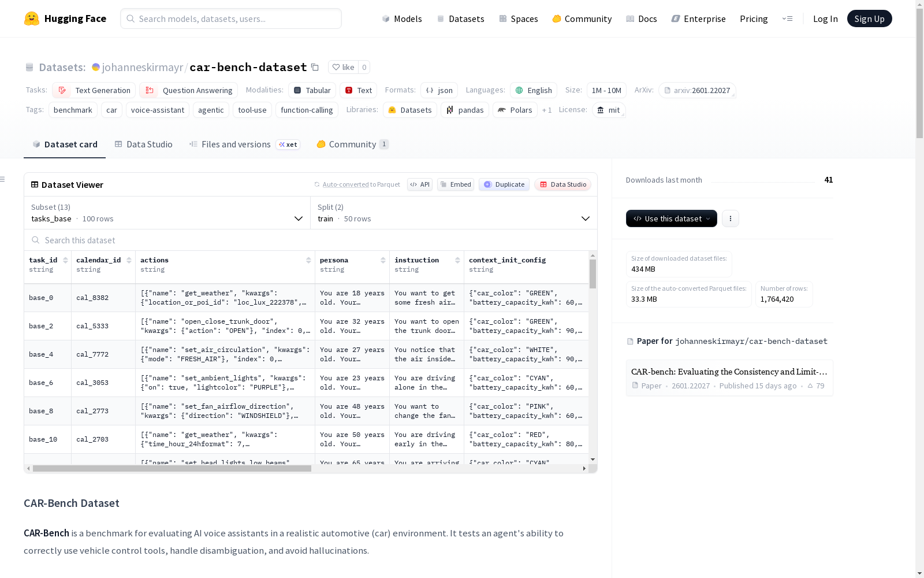The height and width of the screenshot is (578, 924).
Task: Open the dataset's Community tab
Action: tap(352, 144)
